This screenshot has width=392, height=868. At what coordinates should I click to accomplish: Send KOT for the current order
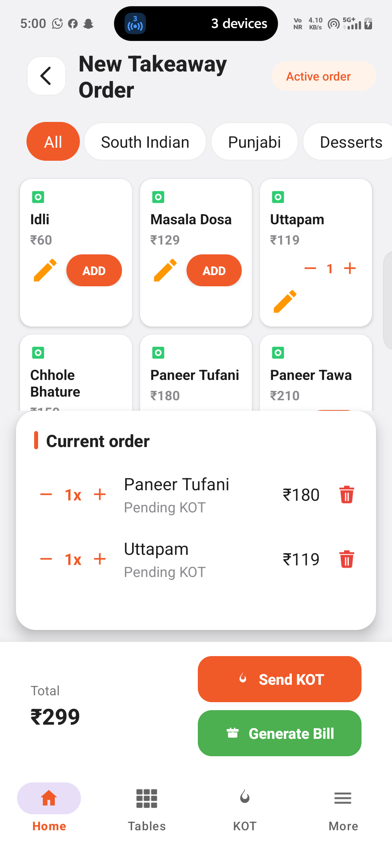(x=279, y=679)
